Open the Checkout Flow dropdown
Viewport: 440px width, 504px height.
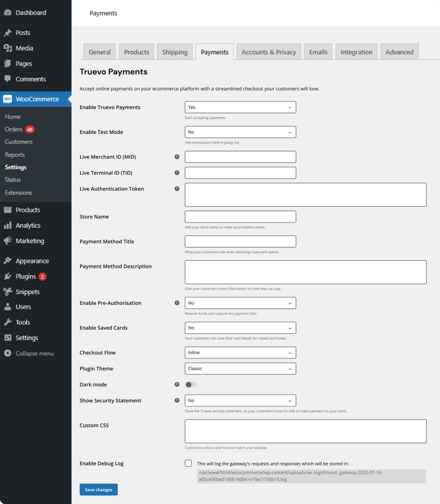click(240, 352)
